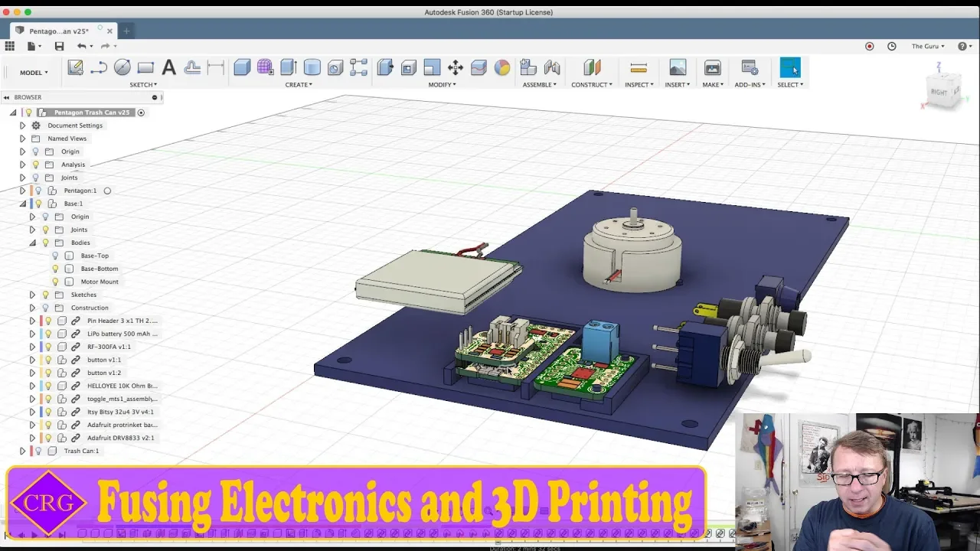Image resolution: width=980 pixels, height=551 pixels.
Task: Activate the Offset sketch tool
Action: click(x=192, y=67)
